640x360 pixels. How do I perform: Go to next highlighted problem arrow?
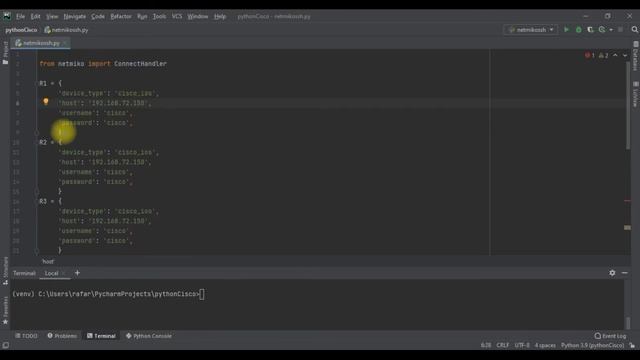[x=625, y=56]
